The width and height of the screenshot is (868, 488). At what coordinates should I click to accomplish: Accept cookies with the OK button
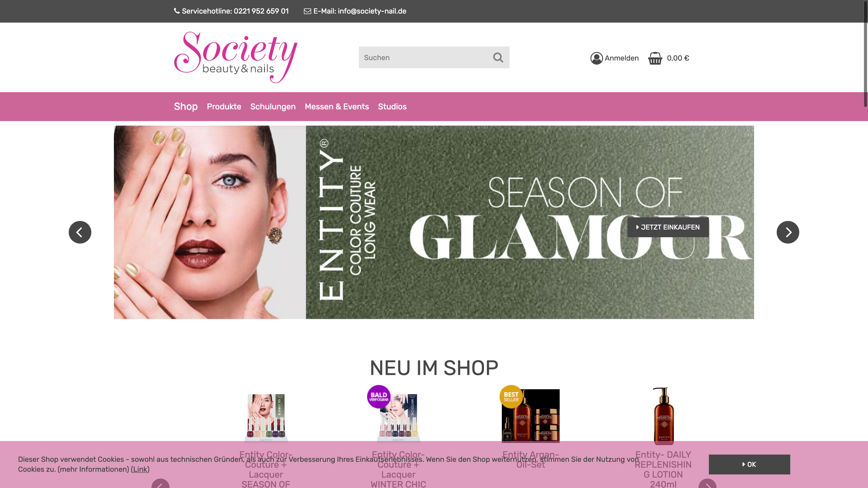[749, 465]
